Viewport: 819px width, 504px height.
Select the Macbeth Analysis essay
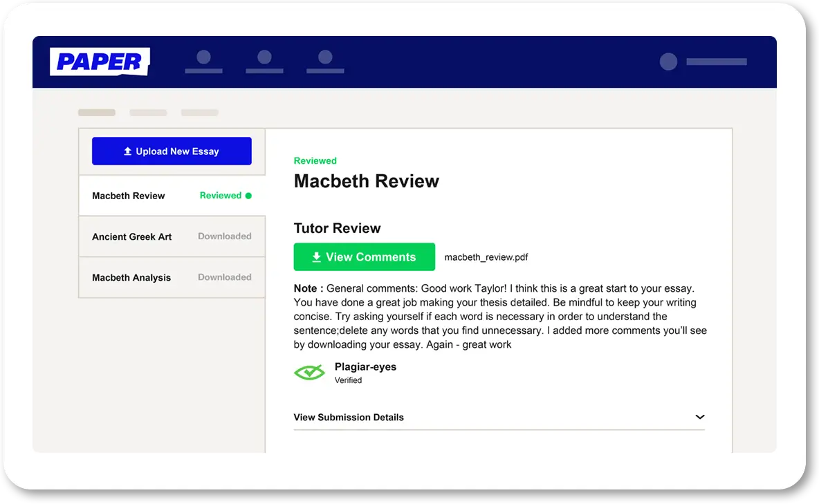(131, 277)
